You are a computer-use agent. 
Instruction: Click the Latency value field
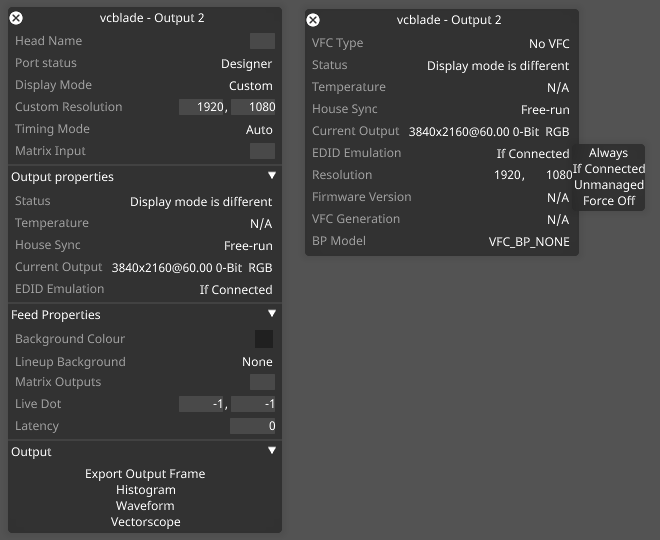pos(252,426)
